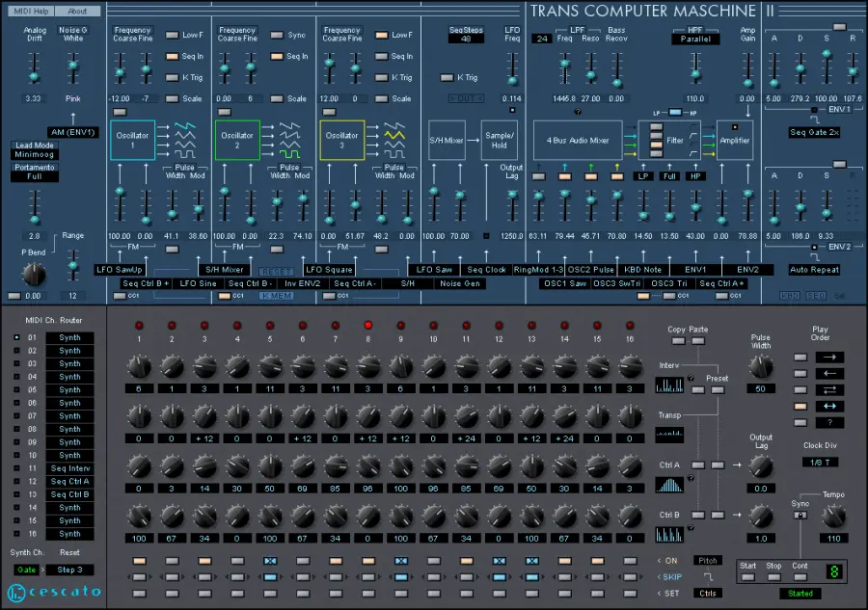
Task: Select Oscillator 1 pulse waveform icon
Action: (x=185, y=154)
